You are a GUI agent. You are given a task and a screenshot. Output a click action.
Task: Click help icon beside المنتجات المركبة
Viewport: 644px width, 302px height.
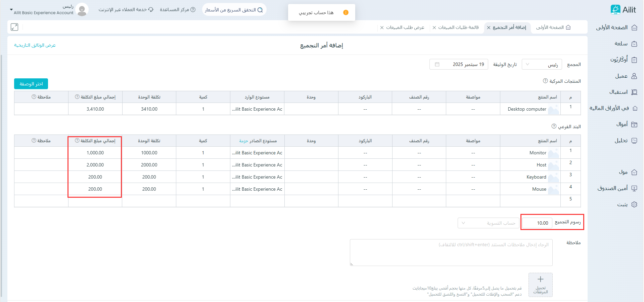coord(545,81)
